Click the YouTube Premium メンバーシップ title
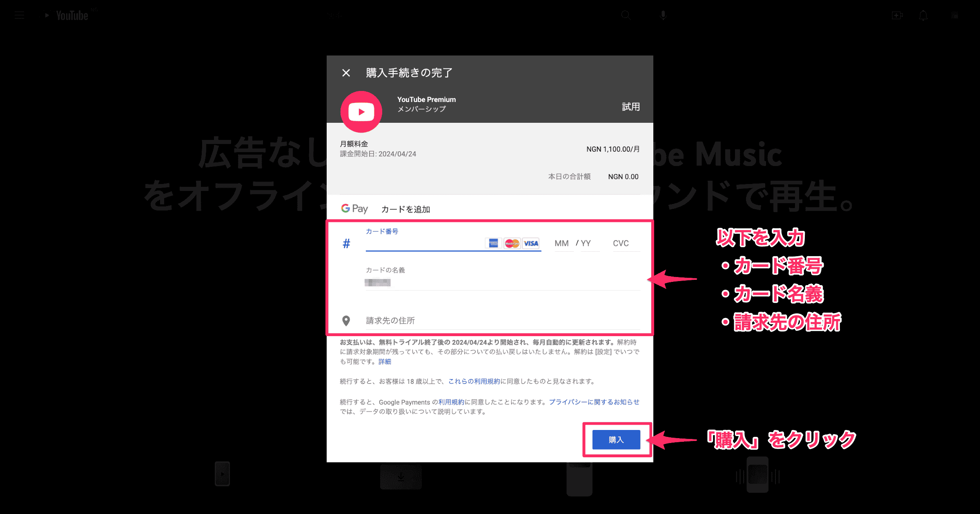 tap(427, 104)
